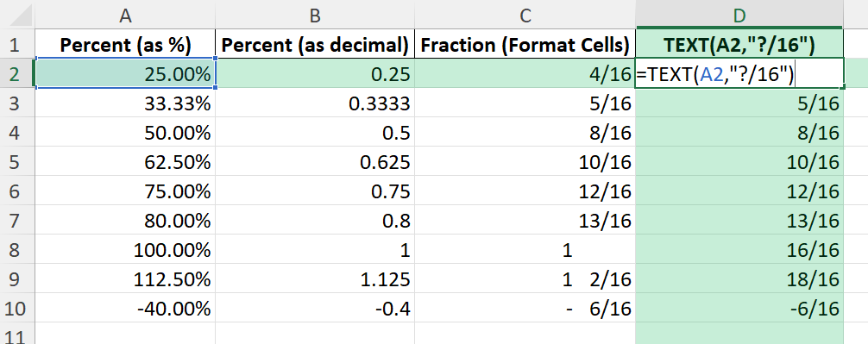Click cell D6 showing 12/16
868x344 pixels.
[739, 191]
